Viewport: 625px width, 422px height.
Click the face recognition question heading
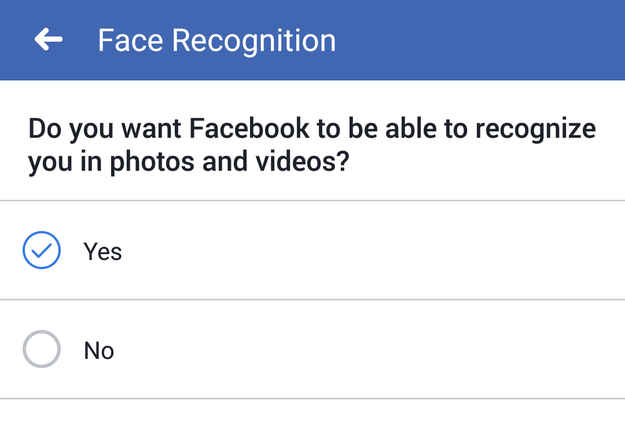click(312, 145)
